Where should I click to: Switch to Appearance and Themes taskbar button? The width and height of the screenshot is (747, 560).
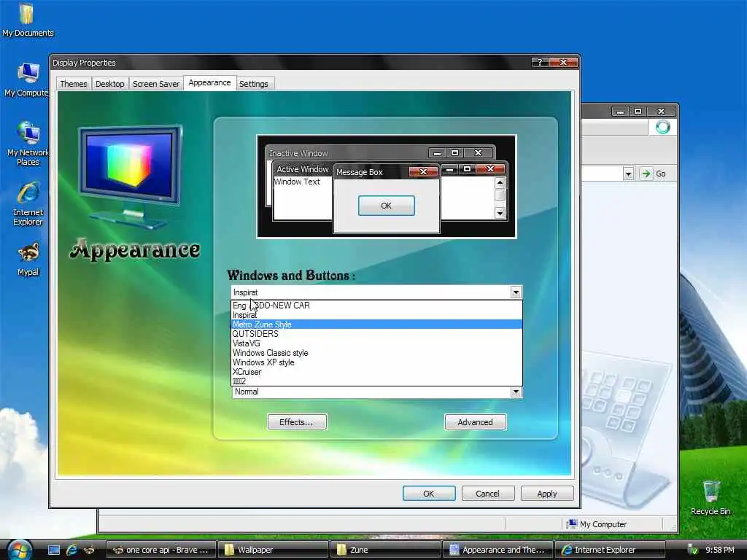(x=498, y=550)
